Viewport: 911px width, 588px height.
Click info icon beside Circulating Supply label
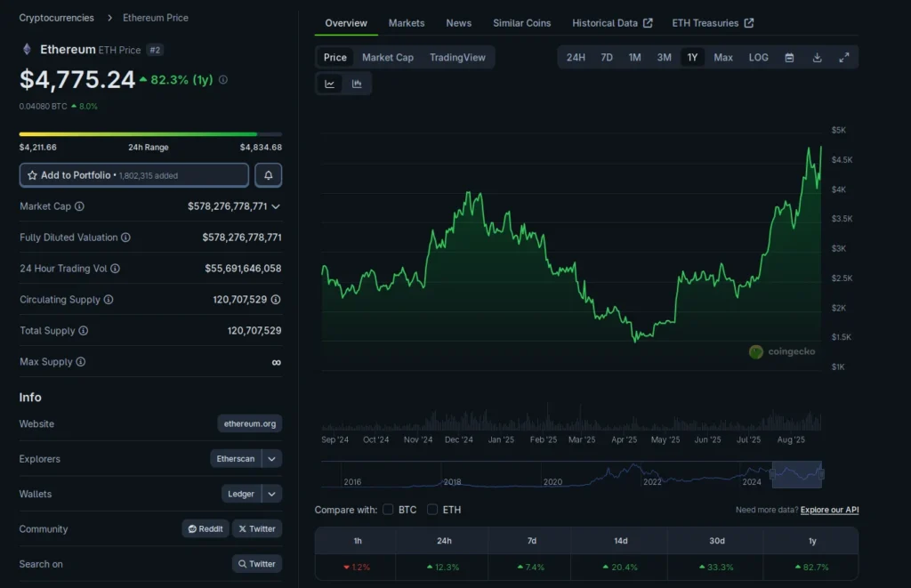tap(109, 299)
